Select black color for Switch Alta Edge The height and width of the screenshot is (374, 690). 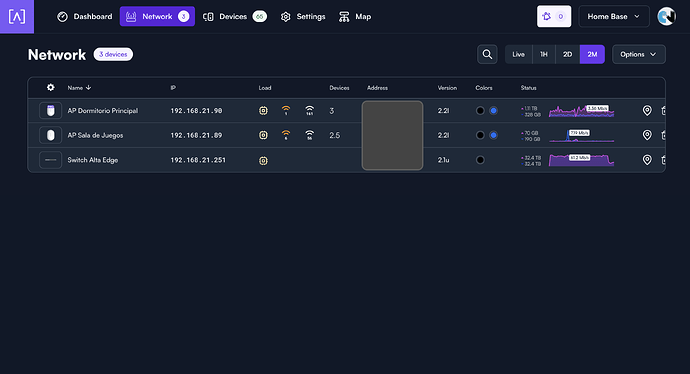point(480,160)
